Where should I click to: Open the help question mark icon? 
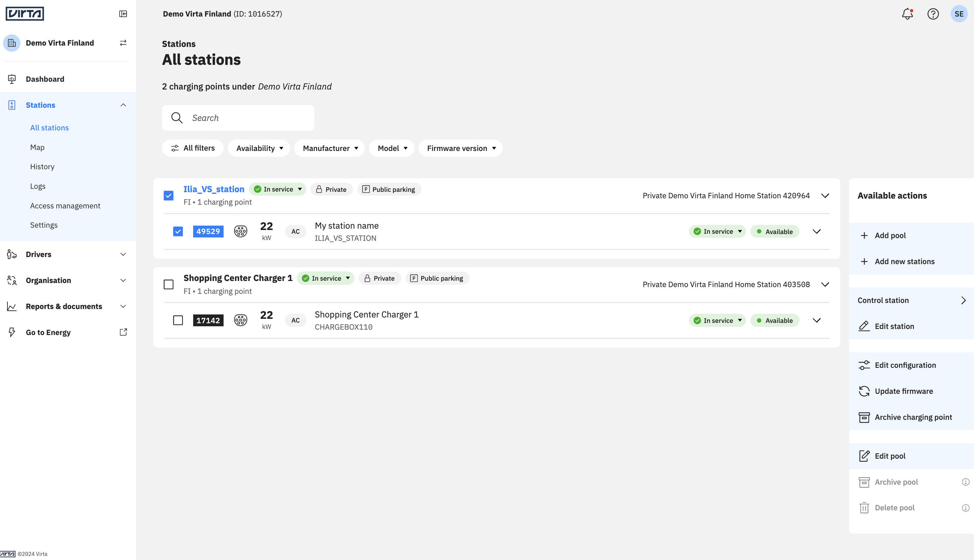pyautogui.click(x=933, y=14)
